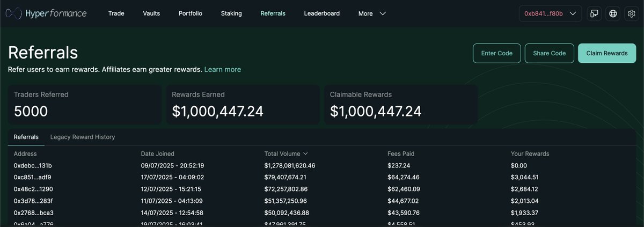This screenshot has width=644, height=227.
Task: Open the Vaults page
Action: 151,13
